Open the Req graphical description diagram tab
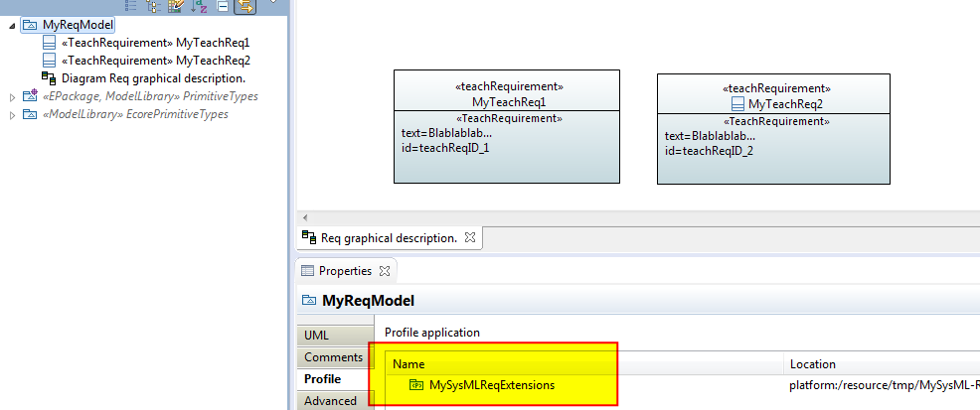The width and height of the screenshot is (980, 410). pos(389,238)
